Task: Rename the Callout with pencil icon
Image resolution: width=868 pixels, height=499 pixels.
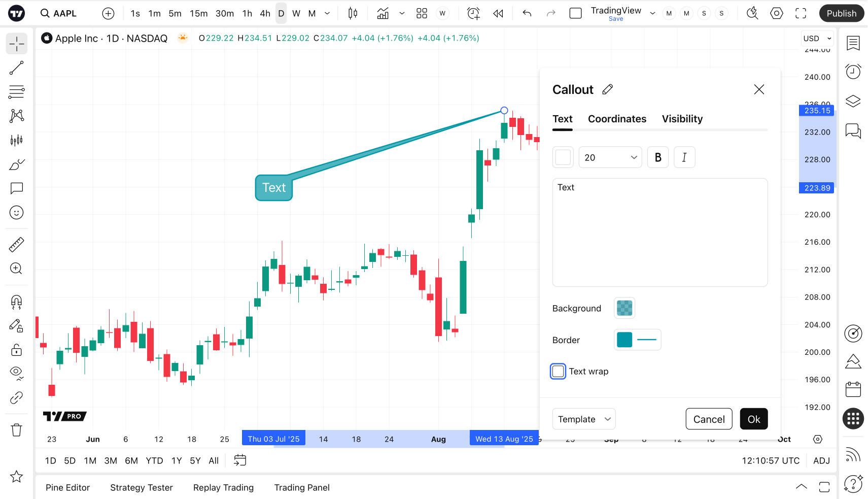Action: (608, 89)
